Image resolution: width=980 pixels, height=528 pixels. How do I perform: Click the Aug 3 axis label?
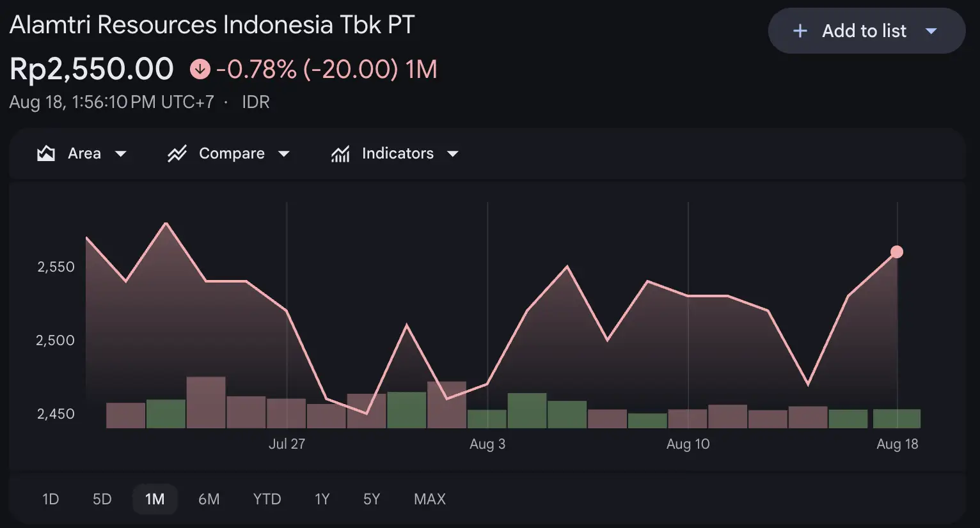487,444
